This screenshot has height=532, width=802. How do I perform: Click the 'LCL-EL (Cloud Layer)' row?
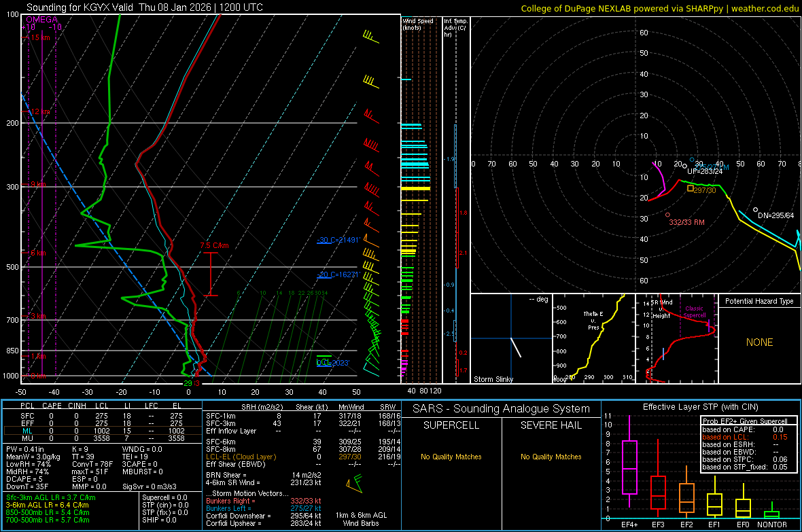[x=303, y=457]
